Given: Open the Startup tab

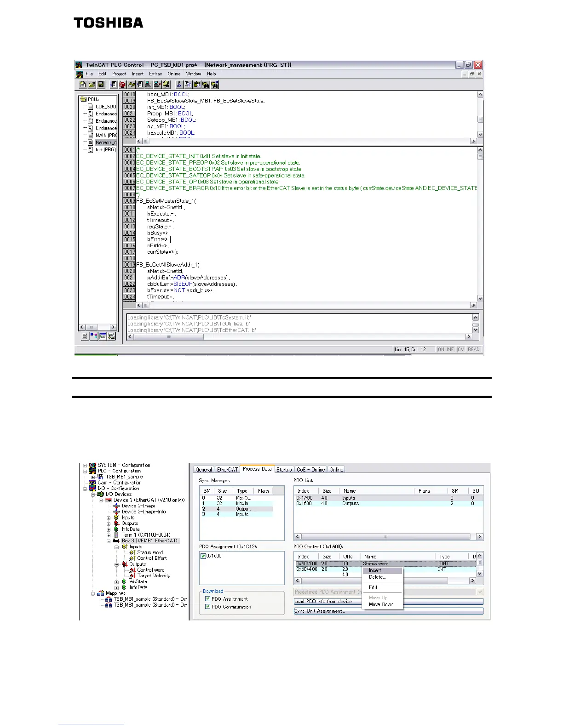Looking at the screenshot, I should click(284, 470).
